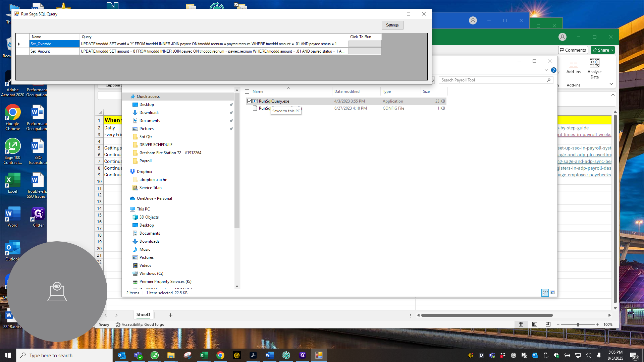
Task: Select the Set_Amount name cell
Action: click(54, 51)
